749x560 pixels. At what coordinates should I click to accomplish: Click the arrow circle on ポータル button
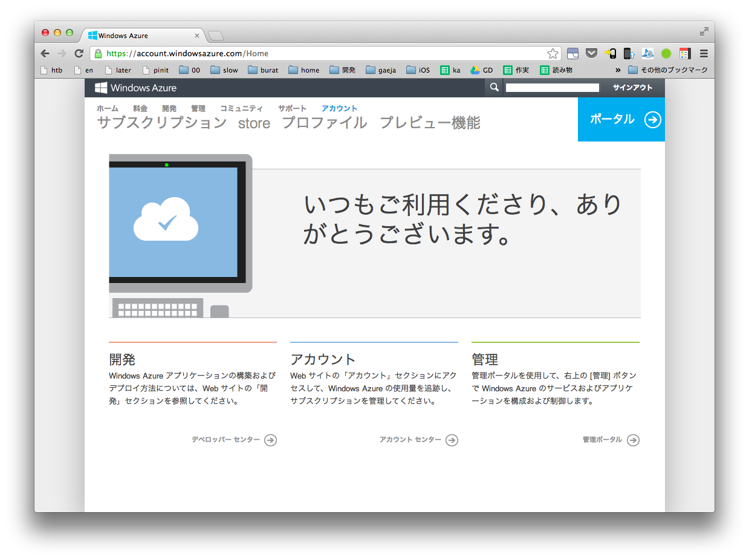[653, 120]
